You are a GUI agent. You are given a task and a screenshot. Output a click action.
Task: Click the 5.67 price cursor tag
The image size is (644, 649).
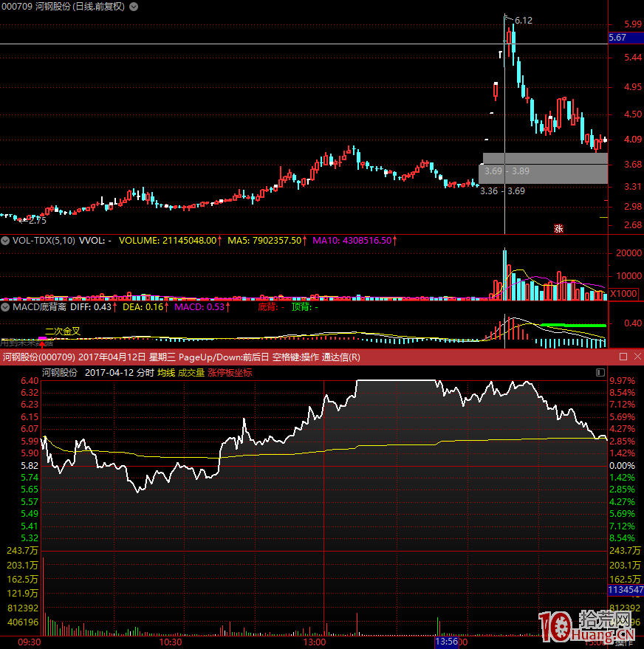[x=626, y=38]
